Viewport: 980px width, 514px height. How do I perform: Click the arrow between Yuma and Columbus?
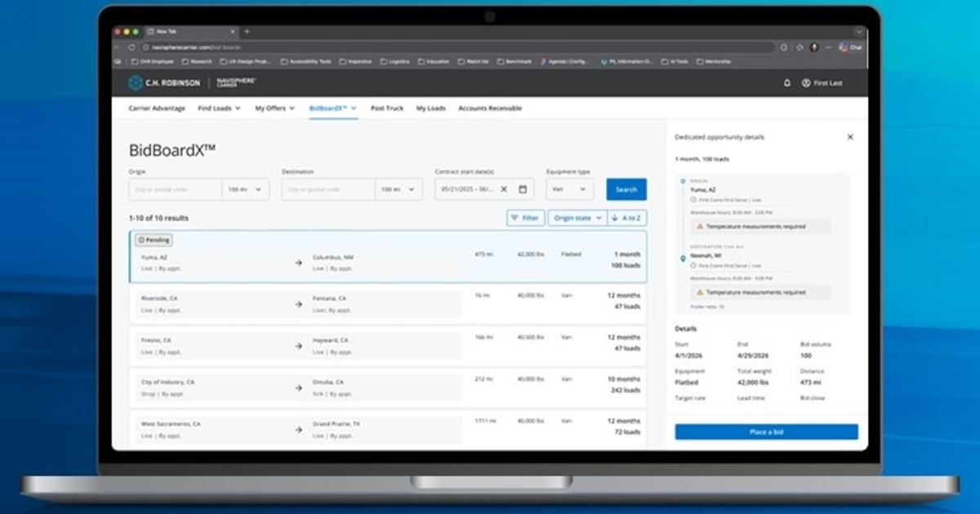click(x=299, y=263)
